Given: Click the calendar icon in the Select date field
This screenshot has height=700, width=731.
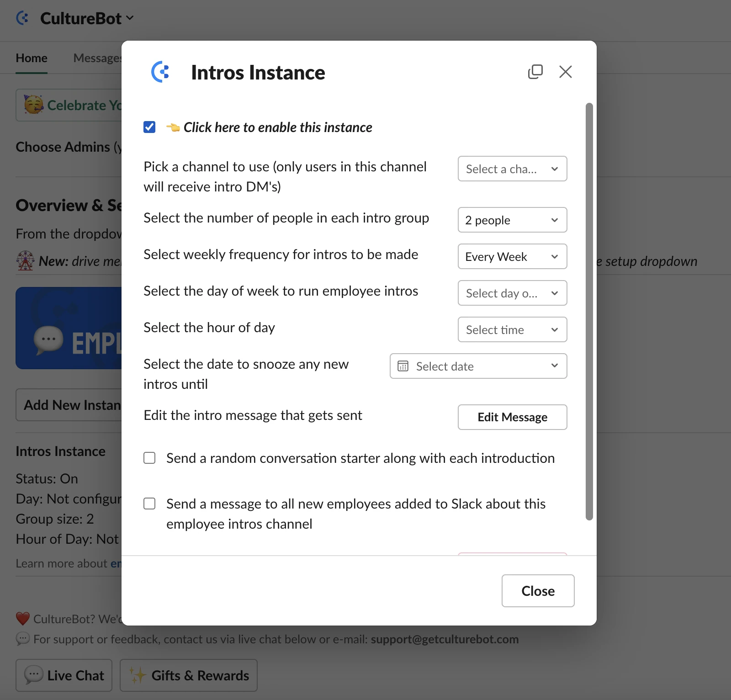Looking at the screenshot, I should 403,366.
